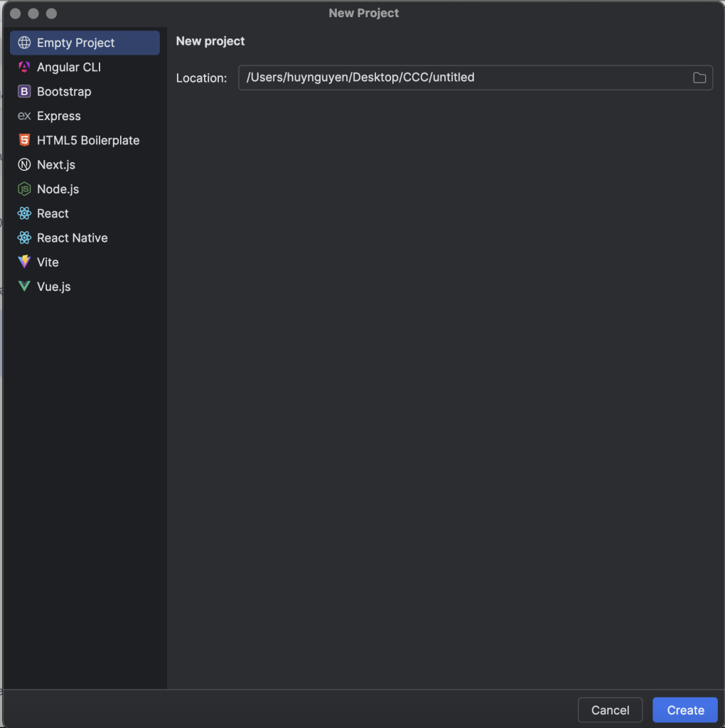Click the Node.js hexagon icon
The height and width of the screenshot is (728, 725).
[x=24, y=189]
